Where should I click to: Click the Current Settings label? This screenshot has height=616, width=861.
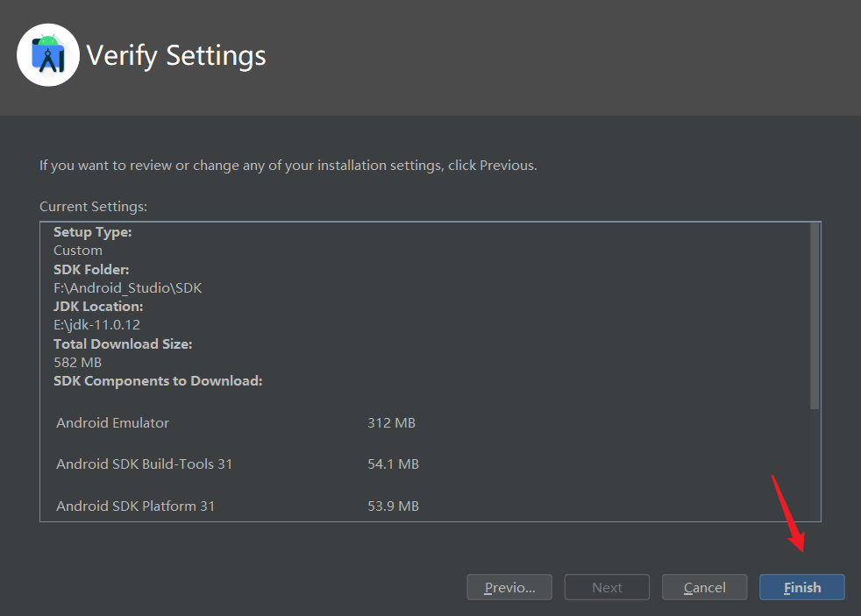click(x=93, y=206)
